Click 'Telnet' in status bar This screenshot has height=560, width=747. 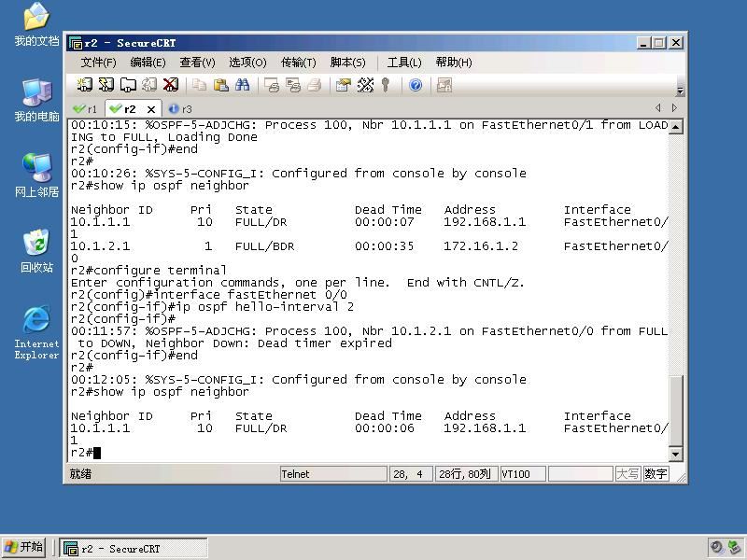pyautogui.click(x=333, y=474)
